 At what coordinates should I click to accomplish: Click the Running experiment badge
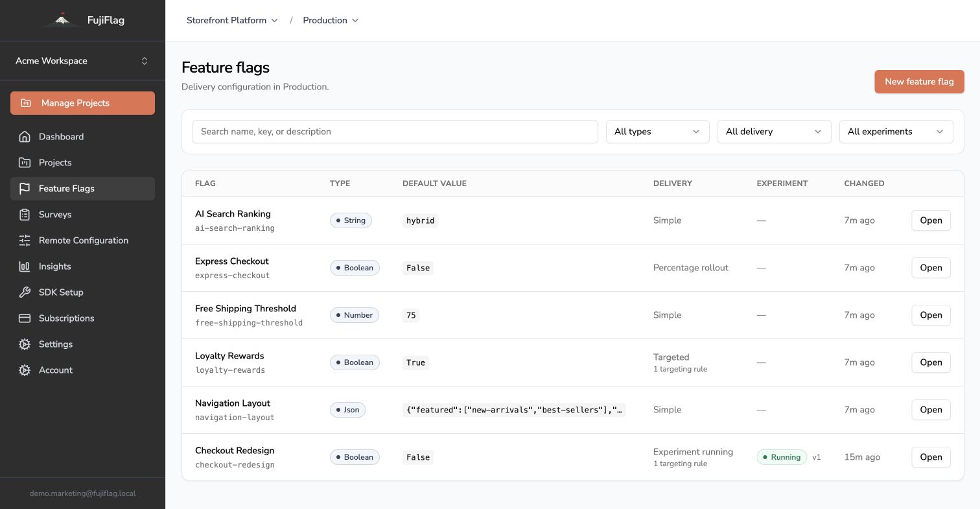[782, 457]
